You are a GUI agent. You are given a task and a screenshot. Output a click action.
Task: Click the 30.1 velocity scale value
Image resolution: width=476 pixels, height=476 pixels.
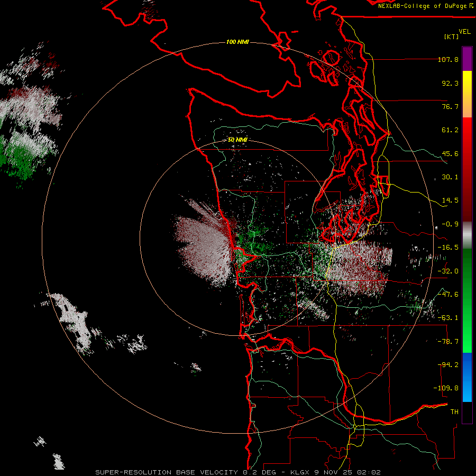point(450,177)
